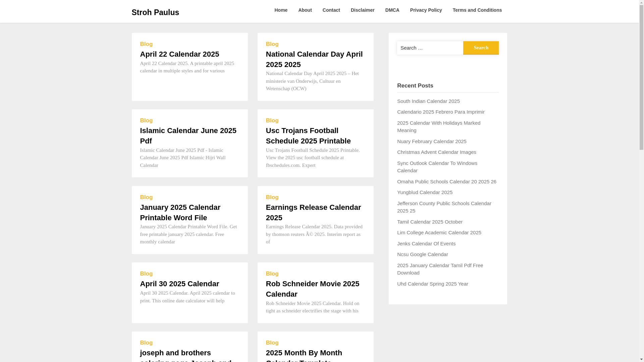Open the Disclaimer page
Viewport: 644px width, 362px height.
click(362, 10)
